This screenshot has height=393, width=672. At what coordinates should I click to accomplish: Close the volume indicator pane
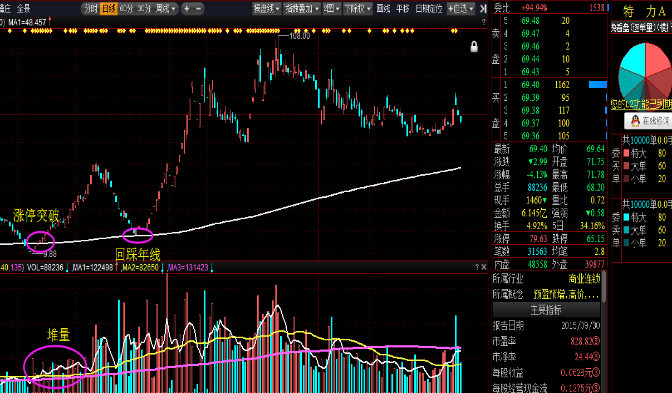pos(484,267)
